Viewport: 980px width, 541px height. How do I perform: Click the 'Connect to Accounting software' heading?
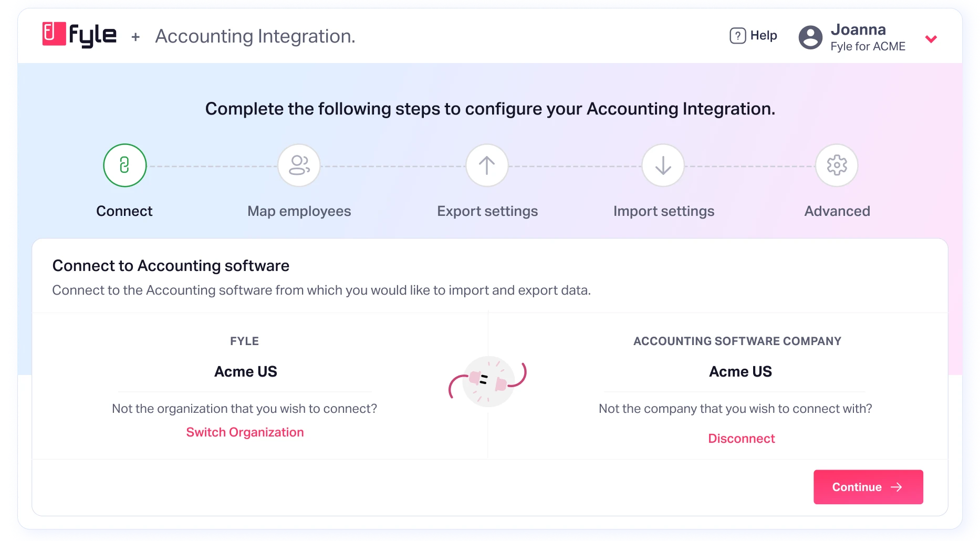pyautogui.click(x=171, y=266)
